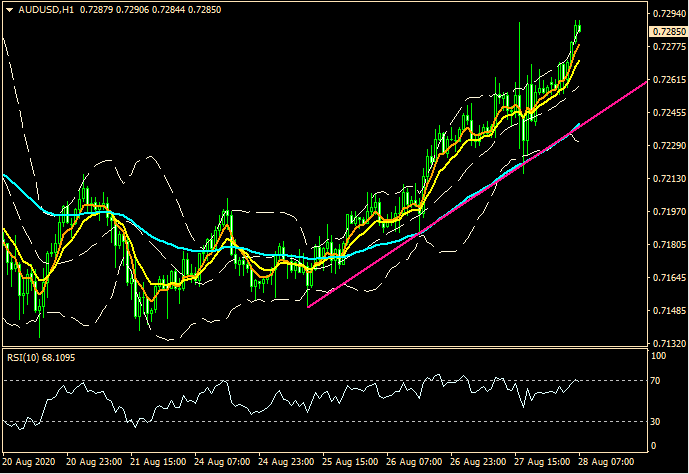This screenshot has height=474, width=689.
Task: Click the 20 Aug 2020 date label
Action: click(27, 463)
